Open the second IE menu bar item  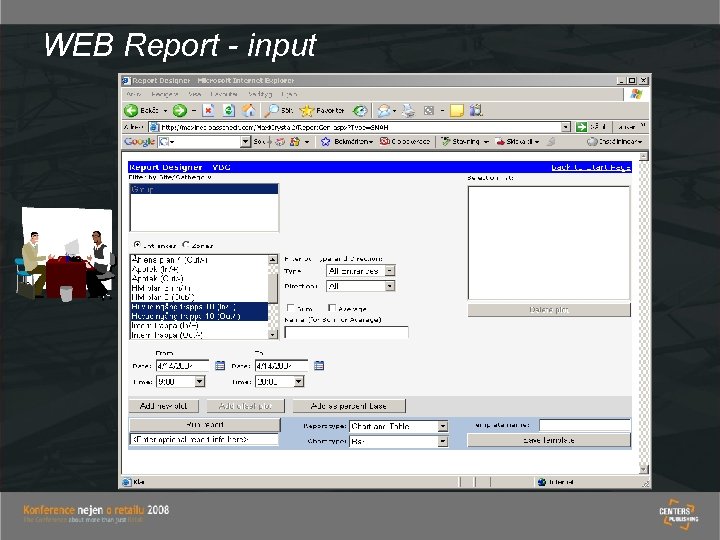[x=164, y=94]
